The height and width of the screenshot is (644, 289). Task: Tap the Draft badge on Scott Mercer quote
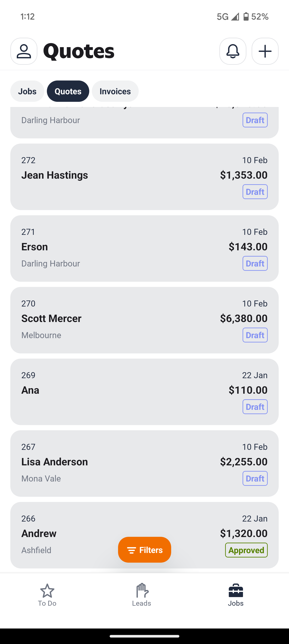pyautogui.click(x=255, y=335)
